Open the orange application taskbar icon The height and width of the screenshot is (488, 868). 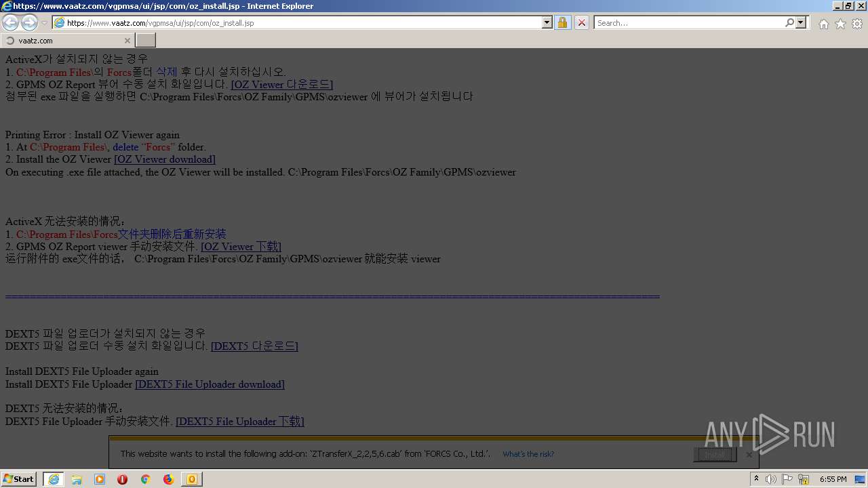click(x=192, y=479)
